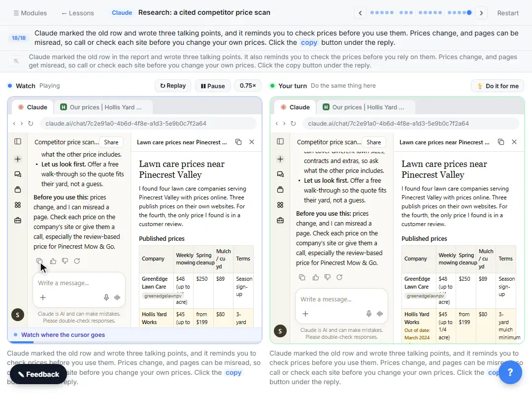Open chats list in Your turn sidebar
This screenshot has width=532, height=394.
[x=280, y=174]
